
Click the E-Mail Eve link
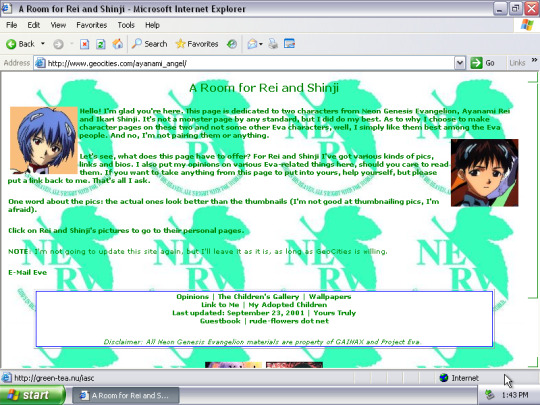[28, 272]
